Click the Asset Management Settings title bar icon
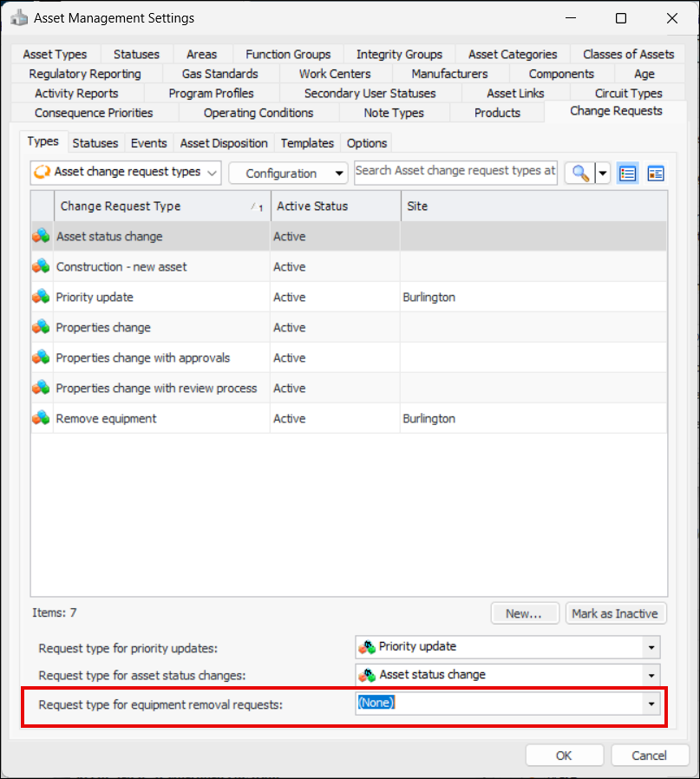The image size is (700, 779). (x=19, y=18)
